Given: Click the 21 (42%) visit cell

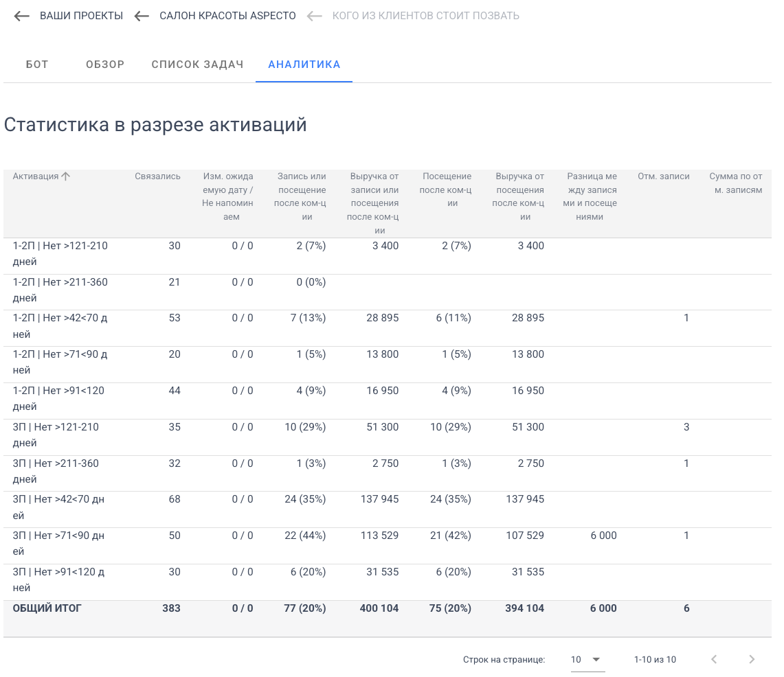Looking at the screenshot, I should [451, 536].
